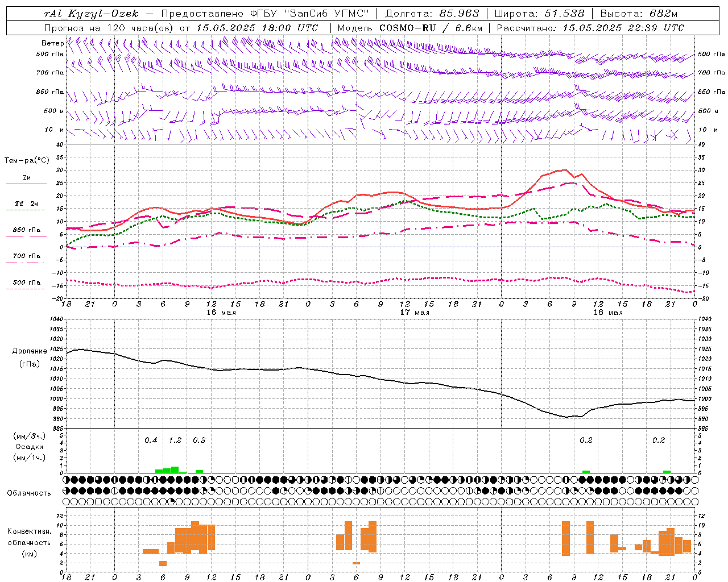The height and width of the screenshot is (582, 728).
Task: Click the 0.4 precipitation amount value
Action: click(151, 440)
